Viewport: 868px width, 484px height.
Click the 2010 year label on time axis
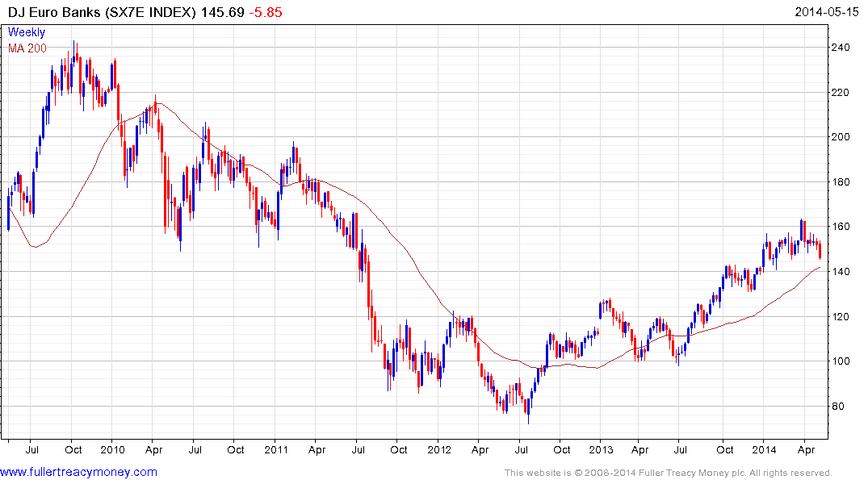tap(113, 449)
